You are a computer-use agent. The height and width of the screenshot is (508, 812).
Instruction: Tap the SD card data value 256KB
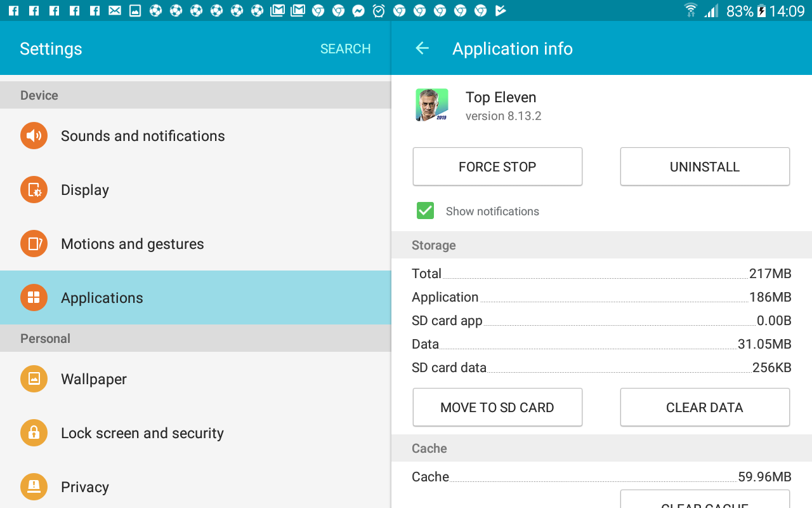coord(772,368)
